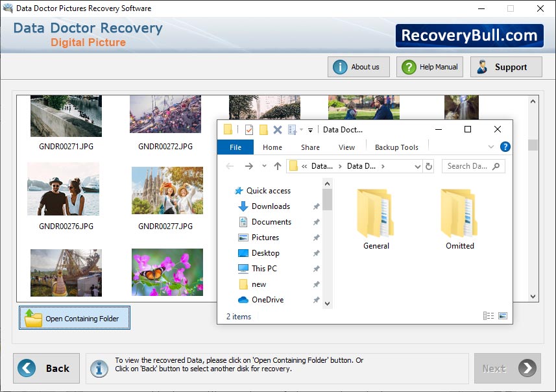Select the ferris wheel thumbnail
556x392 pixels.
coord(66,273)
